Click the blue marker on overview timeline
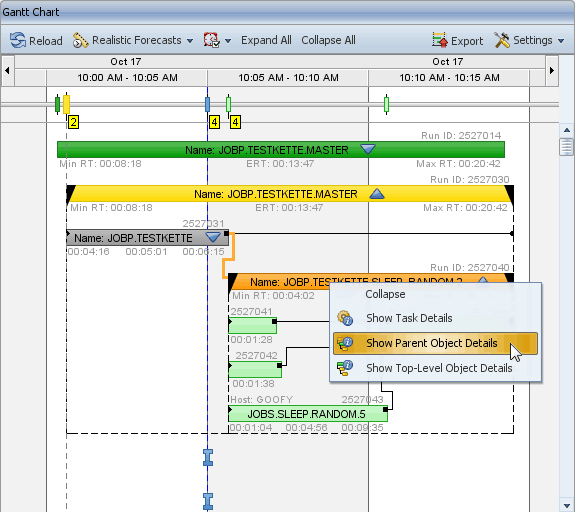This screenshot has height=512, width=575. (x=208, y=105)
